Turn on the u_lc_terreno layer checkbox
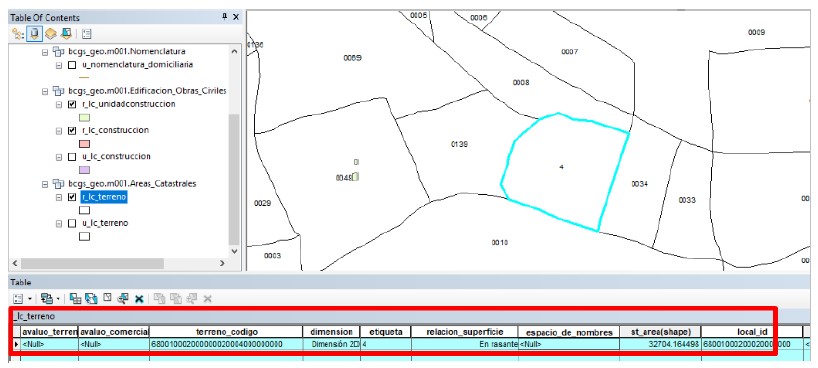The height and width of the screenshot is (368, 818). pos(72,223)
